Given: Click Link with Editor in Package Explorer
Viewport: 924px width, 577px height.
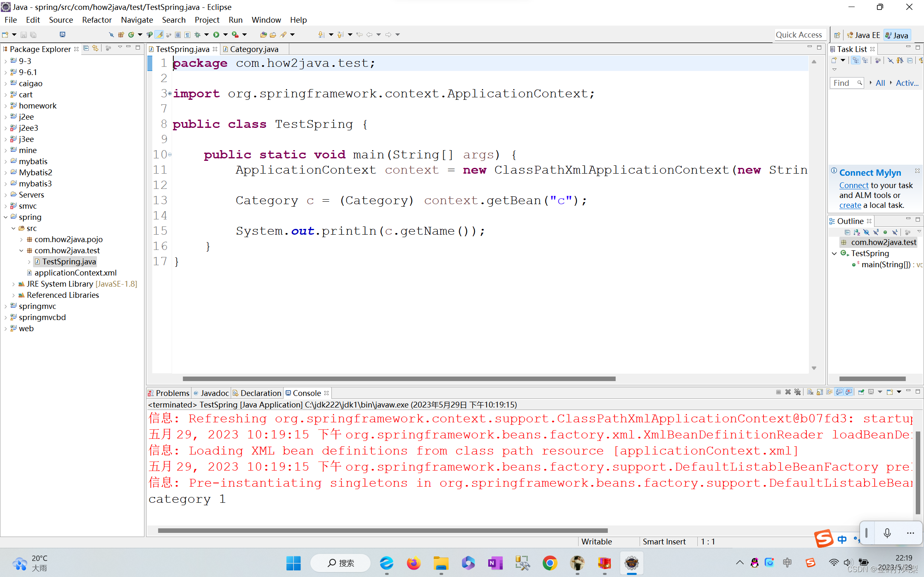Looking at the screenshot, I should (x=95, y=48).
